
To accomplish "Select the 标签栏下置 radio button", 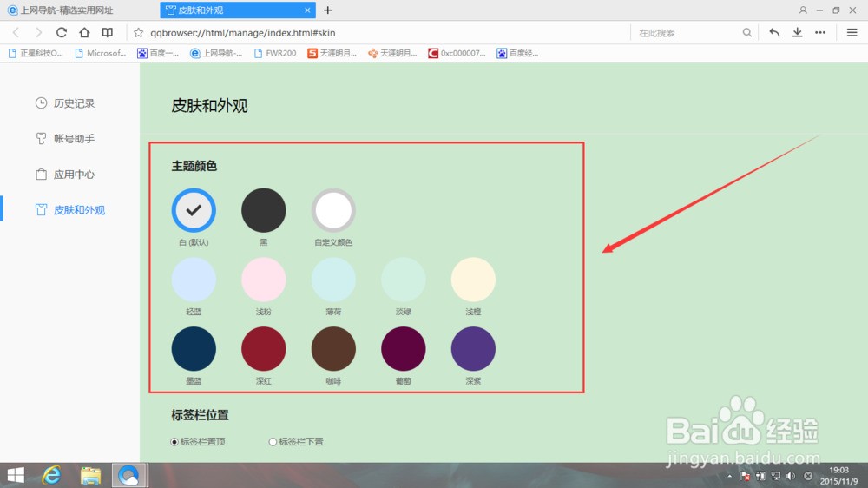I will (x=273, y=441).
